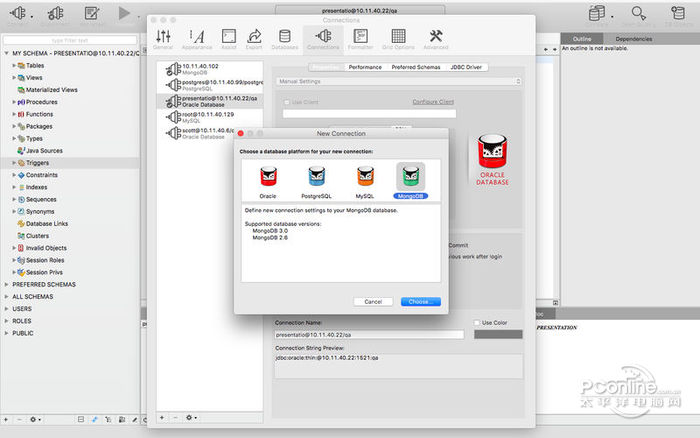This screenshot has width=700, height=438.
Task: Select the MySQL database platform icon
Action: click(365, 177)
